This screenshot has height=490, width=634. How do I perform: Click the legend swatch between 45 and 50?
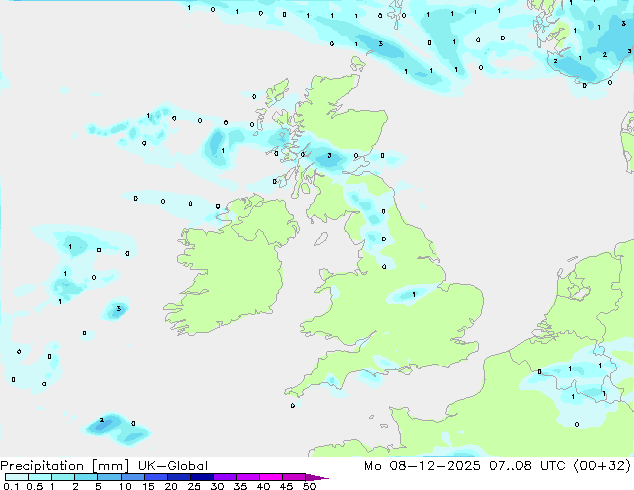(294, 477)
